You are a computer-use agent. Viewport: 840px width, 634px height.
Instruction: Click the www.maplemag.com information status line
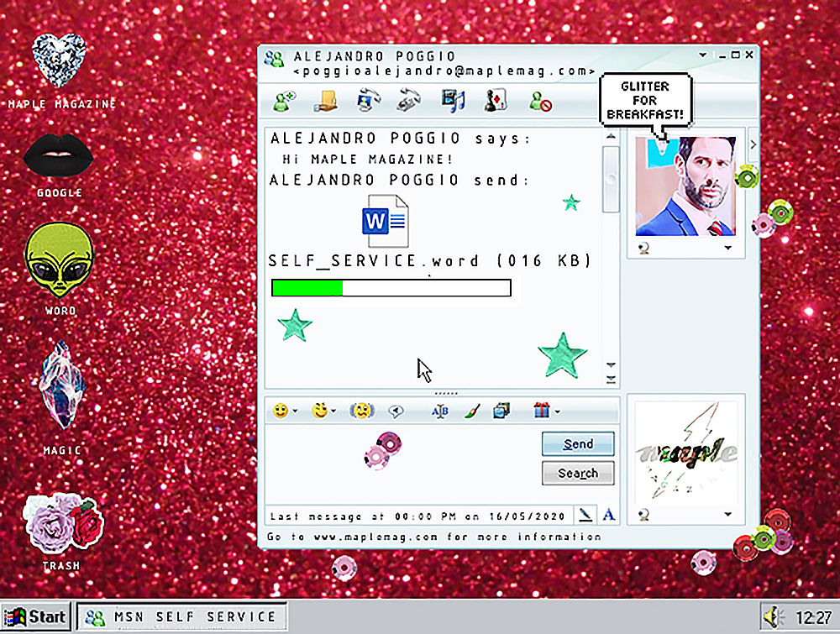[x=434, y=537]
